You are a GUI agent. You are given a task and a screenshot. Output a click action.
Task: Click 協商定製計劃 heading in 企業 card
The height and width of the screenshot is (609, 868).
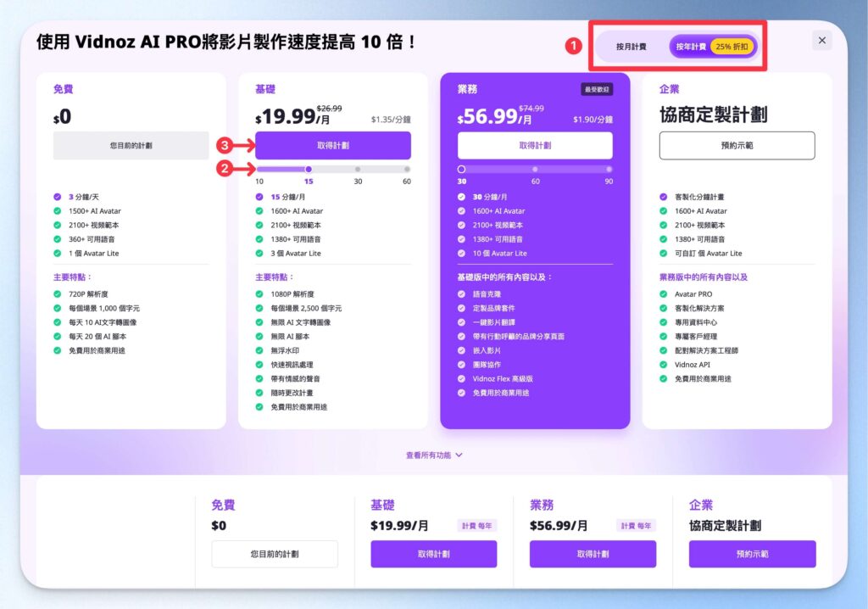click(x=713, y=115)
